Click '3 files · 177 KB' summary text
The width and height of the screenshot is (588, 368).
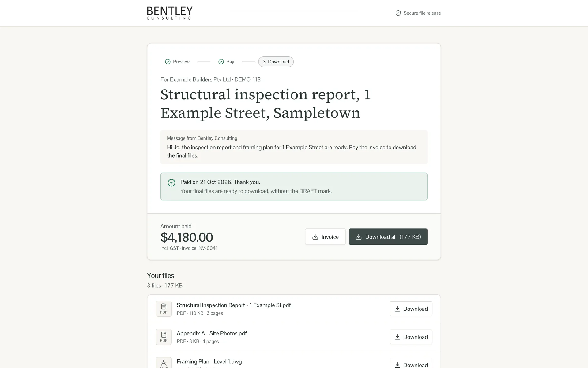coord(165,286)
